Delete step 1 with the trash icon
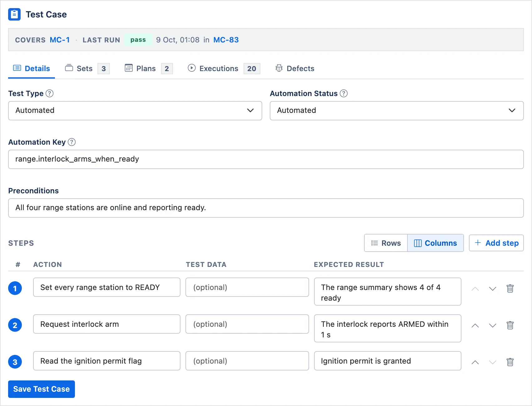532x406 pixels. coord(510,288)
